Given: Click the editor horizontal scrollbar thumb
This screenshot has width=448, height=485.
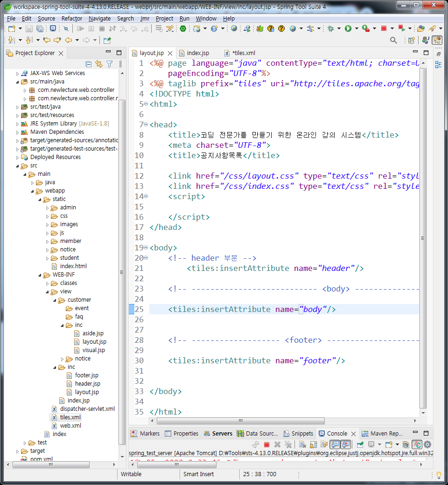Looking at the screenshot, I should (240, 421).
